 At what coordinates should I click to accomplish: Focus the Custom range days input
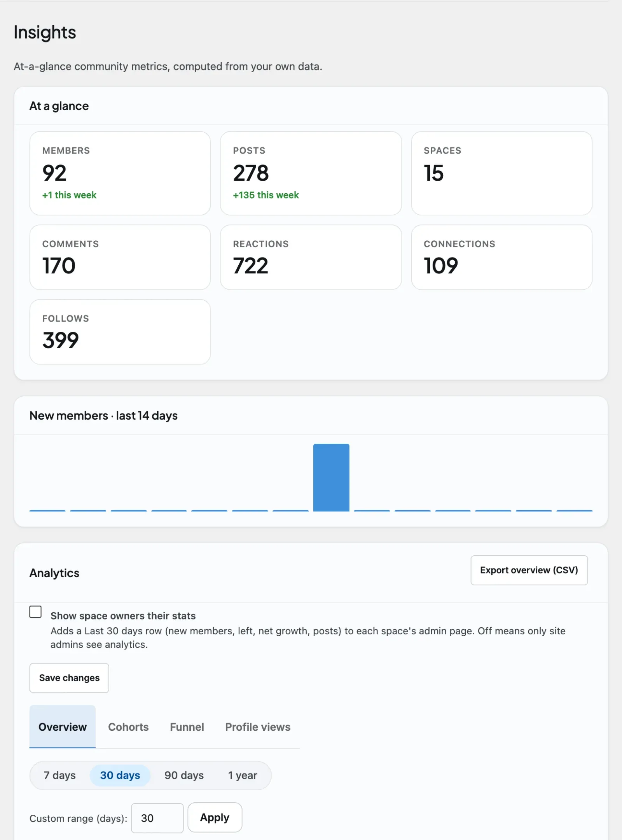tap(157, 818)
